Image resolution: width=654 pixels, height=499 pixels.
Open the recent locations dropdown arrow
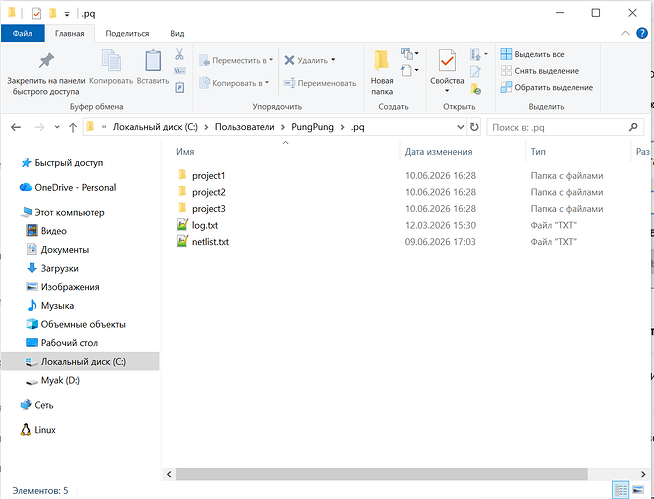tap(57, 127)
